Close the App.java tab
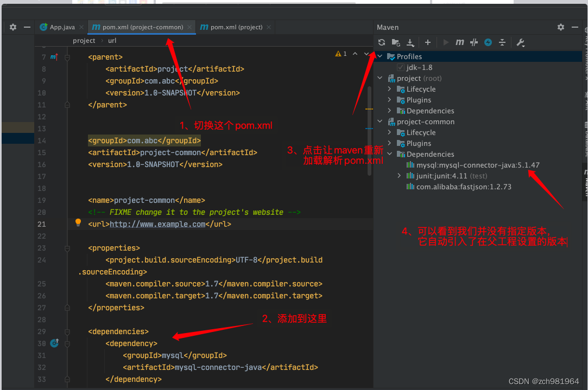Viewport: 588px width, 390px height. click(x=81, y=27)
